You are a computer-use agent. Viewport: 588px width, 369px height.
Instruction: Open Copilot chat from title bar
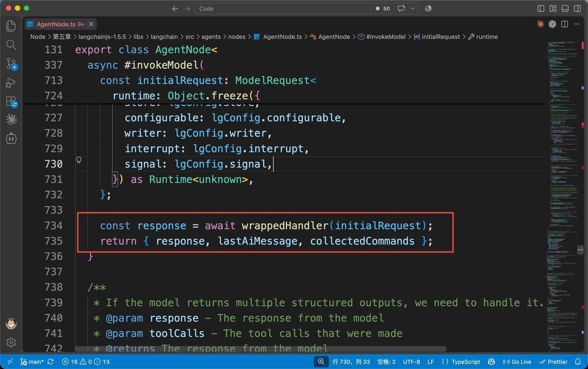tap(401, 8)
